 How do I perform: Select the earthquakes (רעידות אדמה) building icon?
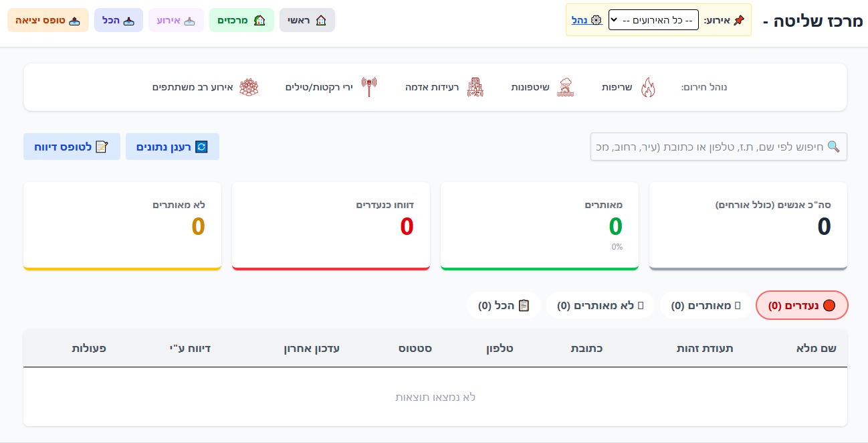click(x=474, y=88)
